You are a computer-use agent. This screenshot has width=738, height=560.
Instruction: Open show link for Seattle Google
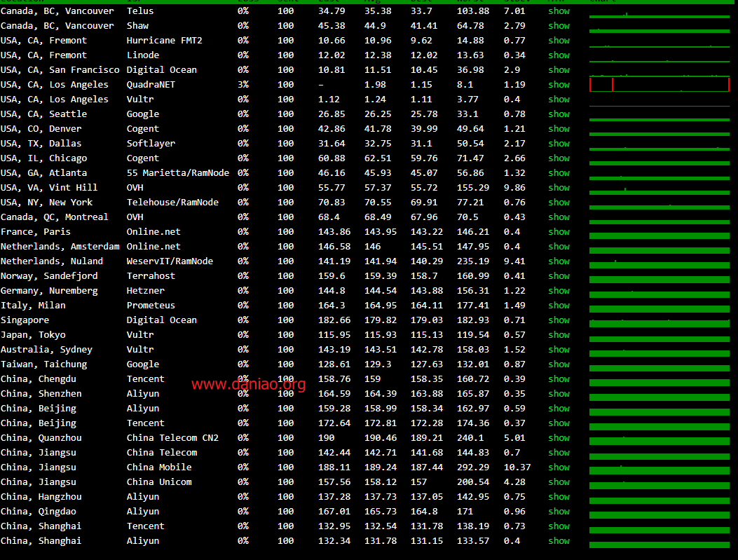tap(559, 114)
